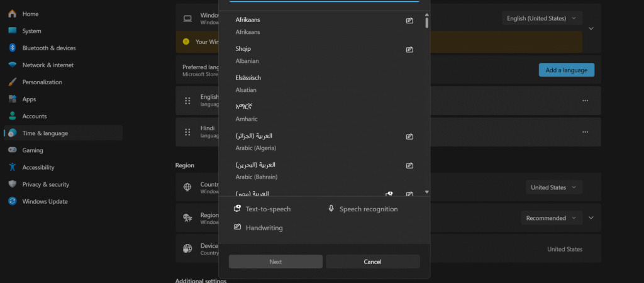Click handwriting icon beside Afrikaans
644x283 pixels.
(x=409, y=21)
